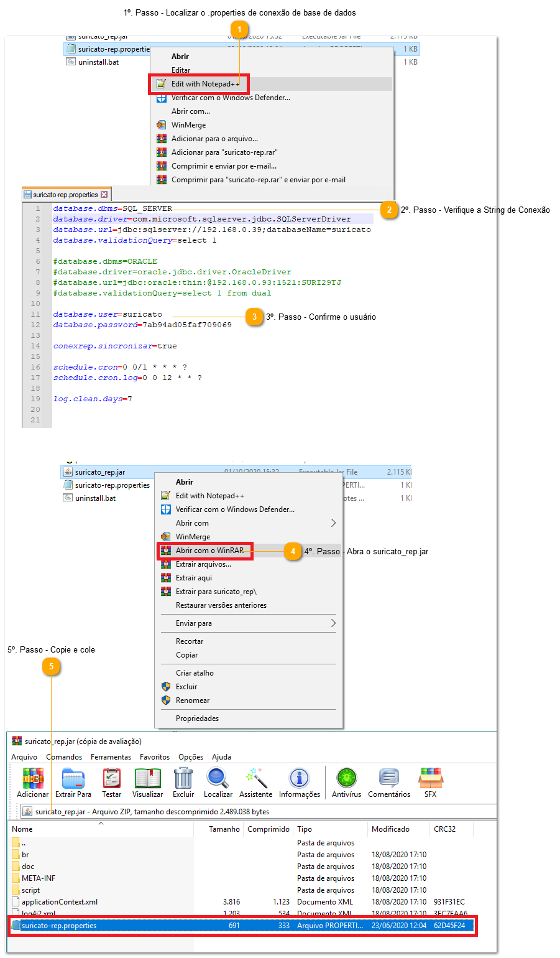Open the Opções menu in WinRAR
The width and height of the screenshot is (560, 958).
[191, 757]
